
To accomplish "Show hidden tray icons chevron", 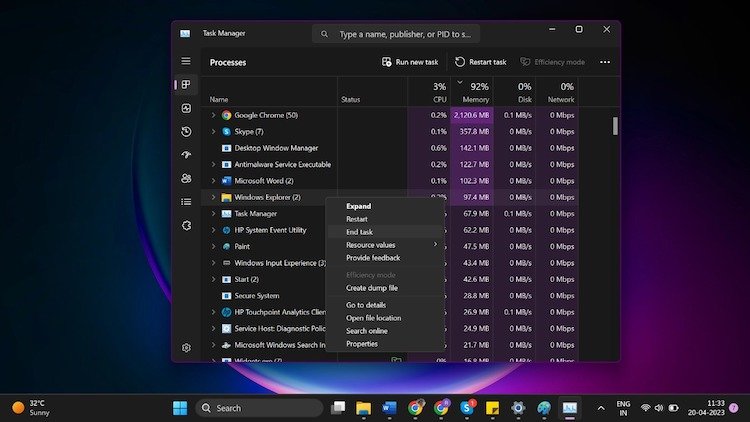I will click(x=601, y=408).
